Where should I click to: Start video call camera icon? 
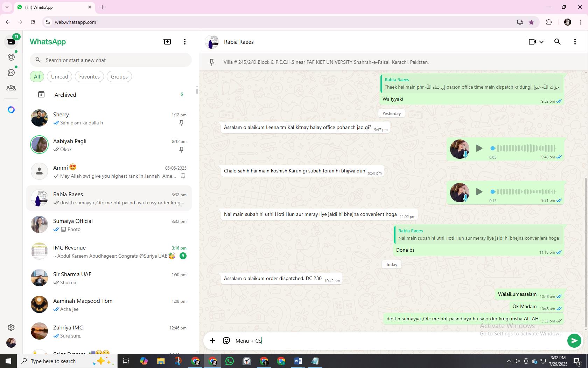(532, 42)
